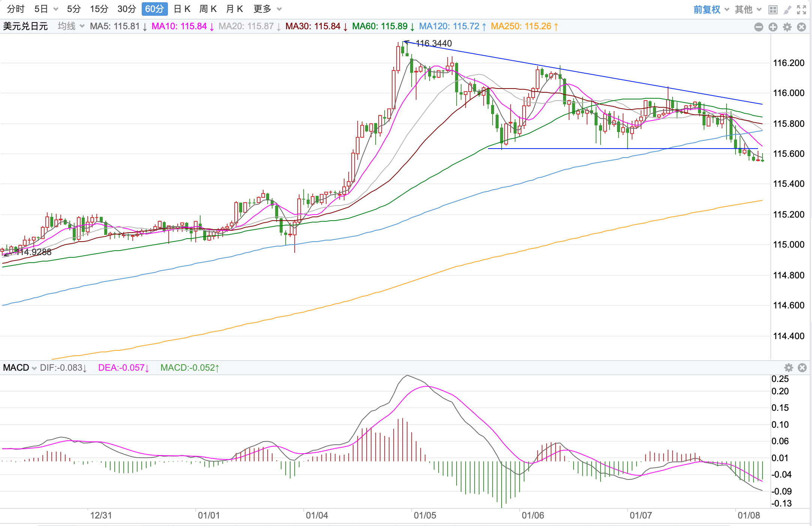
Task: Remove moving average overlay with X icon
Action: [802, 27]
